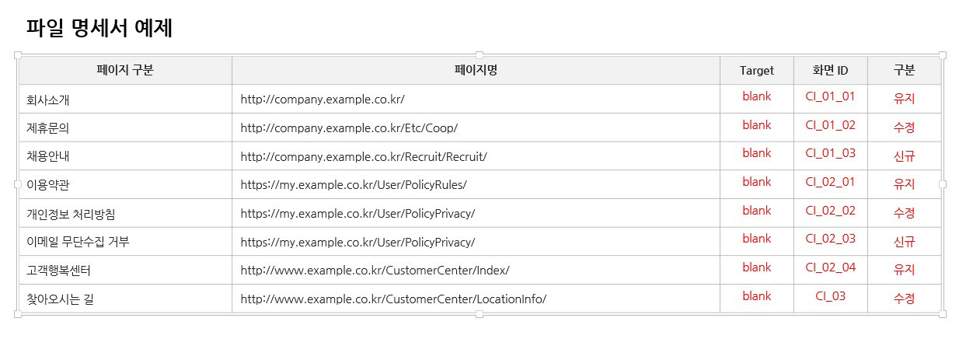Click the 개인정보 처리방침 cell
980x339 pixels.
click(125, 213)
